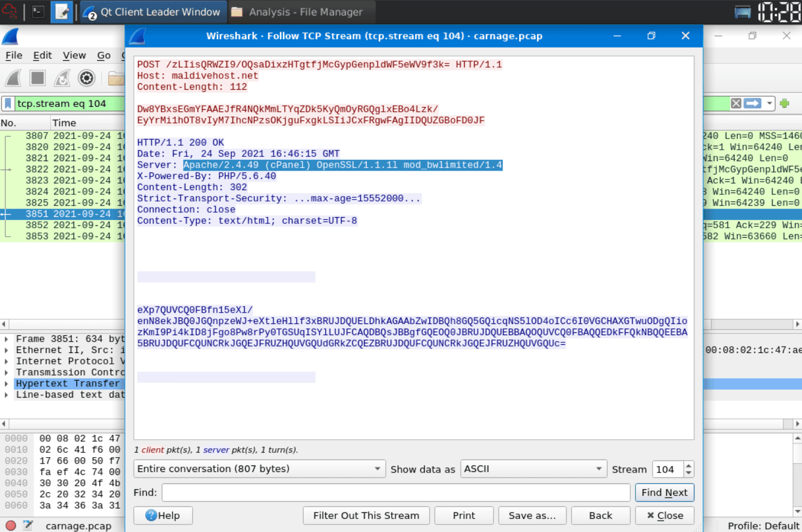The image size is (802, 532).
Task: Restart the current capture with the refresh fin icon
Action: point(62,78)
